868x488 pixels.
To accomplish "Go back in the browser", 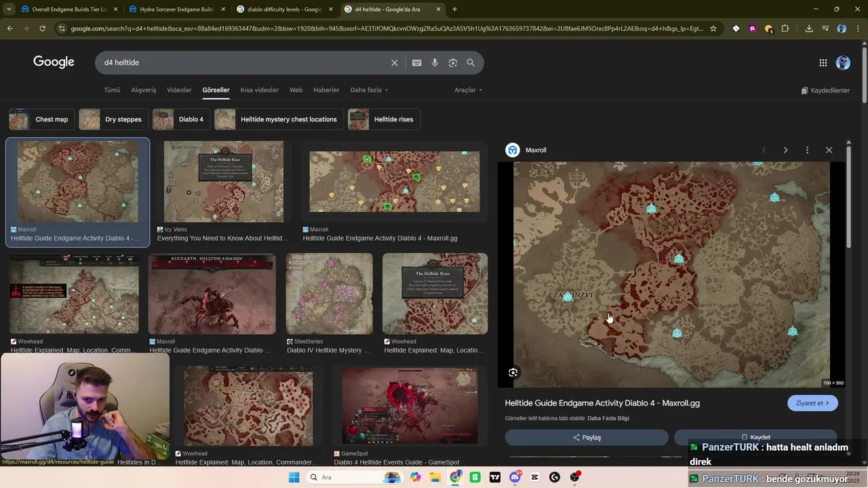I will click(x=9, y=28).
